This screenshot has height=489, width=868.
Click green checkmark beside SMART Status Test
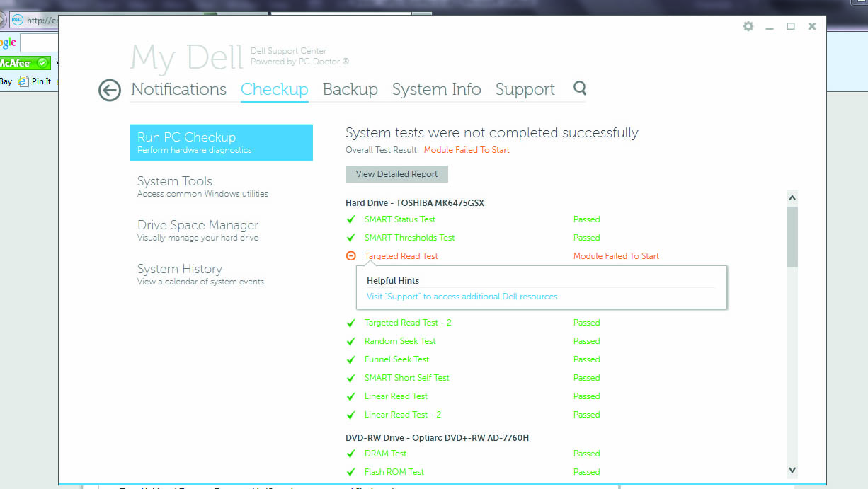click(350, 219)
